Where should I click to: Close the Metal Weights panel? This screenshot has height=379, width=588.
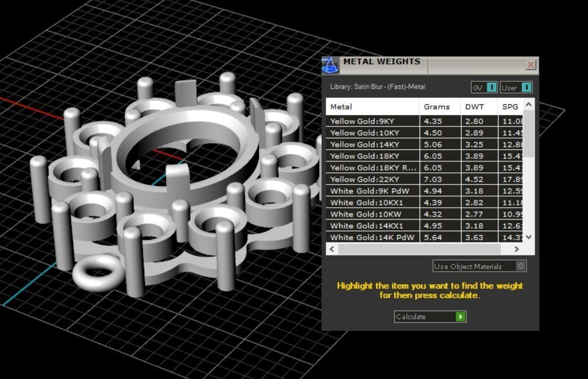pyautogui.click(x=531, y=65)
